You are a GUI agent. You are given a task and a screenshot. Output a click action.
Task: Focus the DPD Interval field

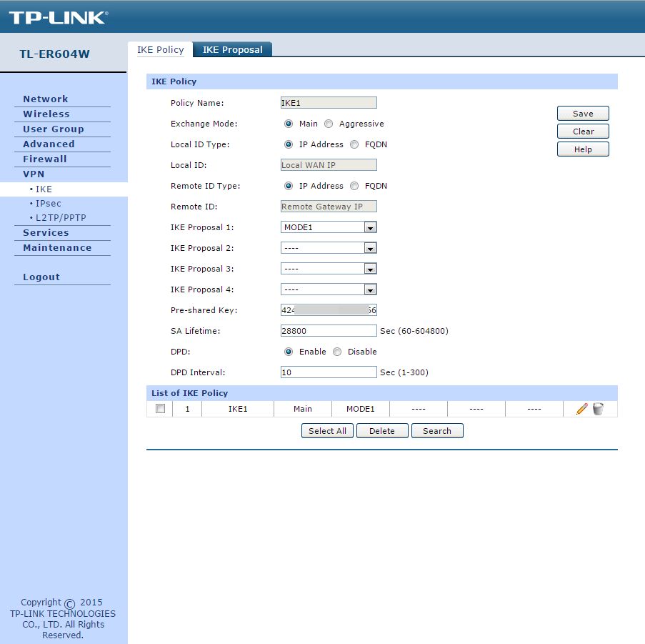pos(329,372)
